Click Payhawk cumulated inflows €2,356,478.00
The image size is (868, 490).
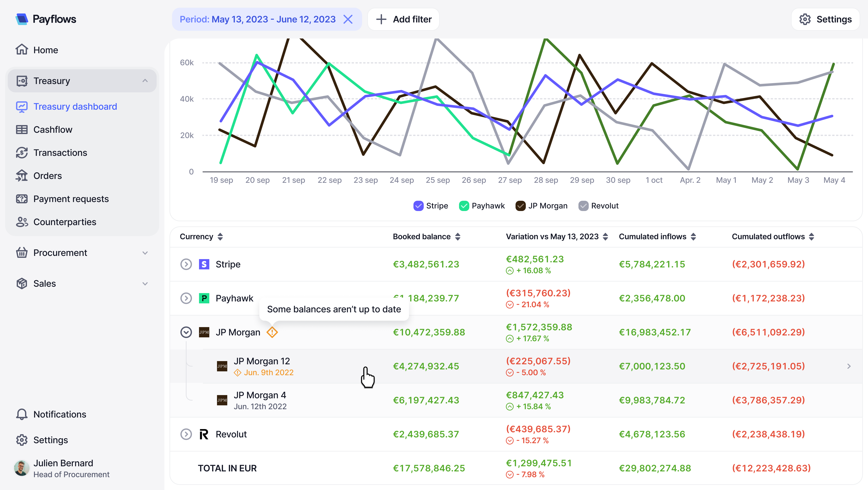652,298
